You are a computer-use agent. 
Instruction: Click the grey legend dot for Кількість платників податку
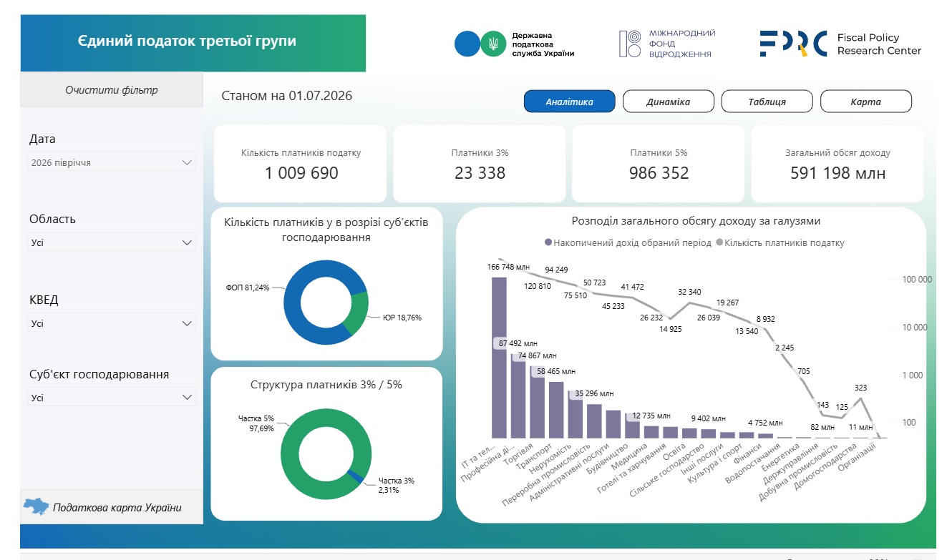click(x=719, y=243)
